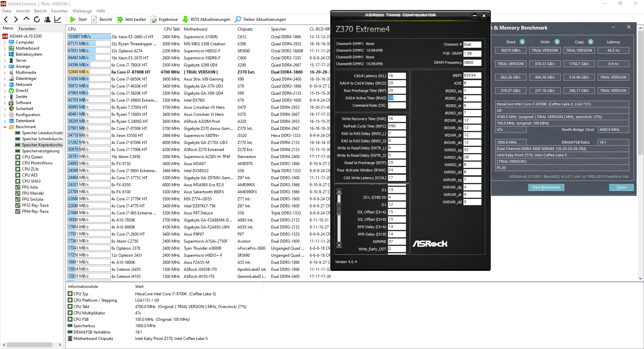This screenshot has height=349, width=644.
Task: Select CPU PhotoWorxx in the Benchmark tree
Action: click(34, 163)
